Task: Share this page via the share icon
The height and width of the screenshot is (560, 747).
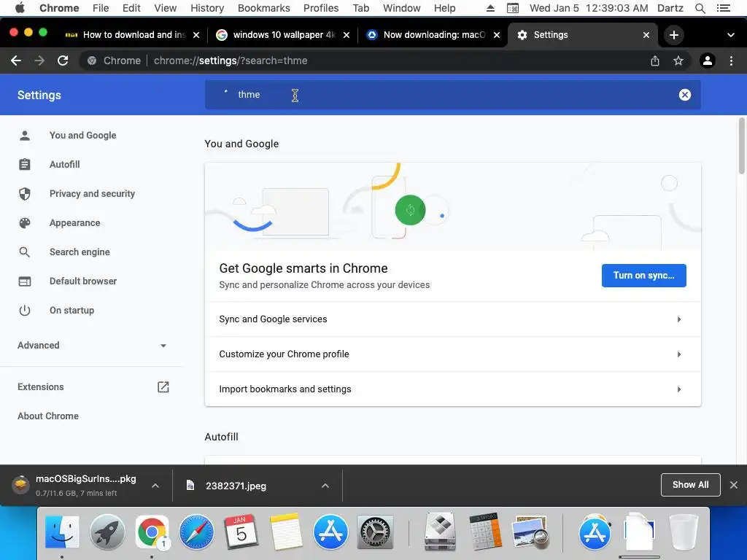Action: (x=655, y=61)
